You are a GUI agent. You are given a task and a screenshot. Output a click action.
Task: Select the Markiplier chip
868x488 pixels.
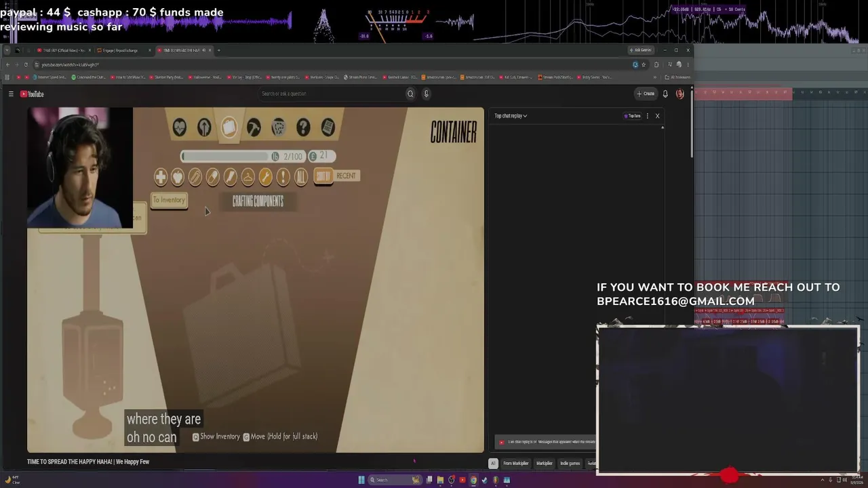(x=545, y=464)
